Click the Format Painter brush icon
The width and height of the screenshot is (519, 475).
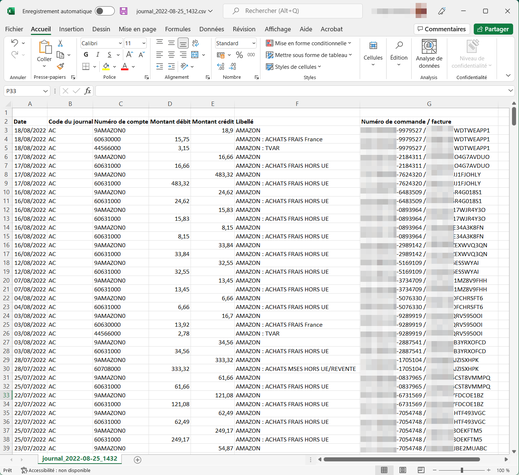click(x=60, y=66)
